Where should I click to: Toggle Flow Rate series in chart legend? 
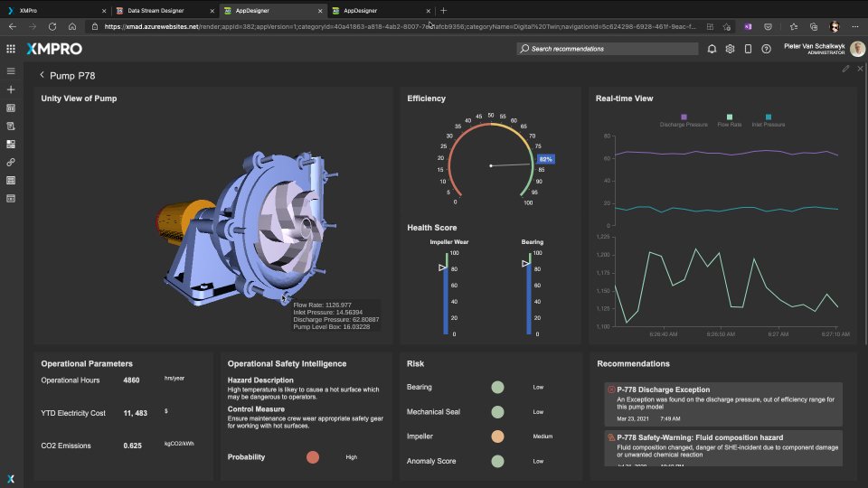point(729,120)
